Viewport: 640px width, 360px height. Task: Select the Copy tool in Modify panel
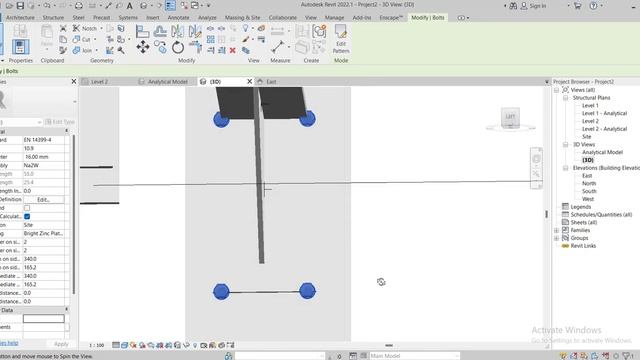point(160,47)
